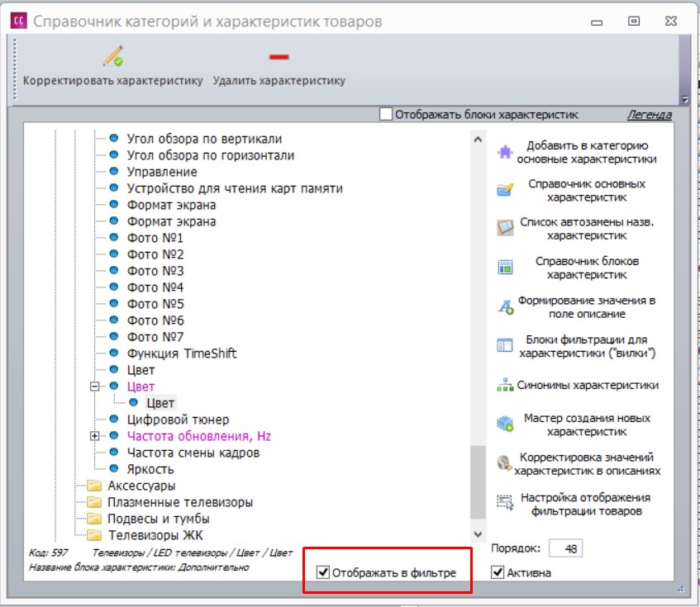Click the Список автозамены назв. характеристик icon

click(505, 229)
